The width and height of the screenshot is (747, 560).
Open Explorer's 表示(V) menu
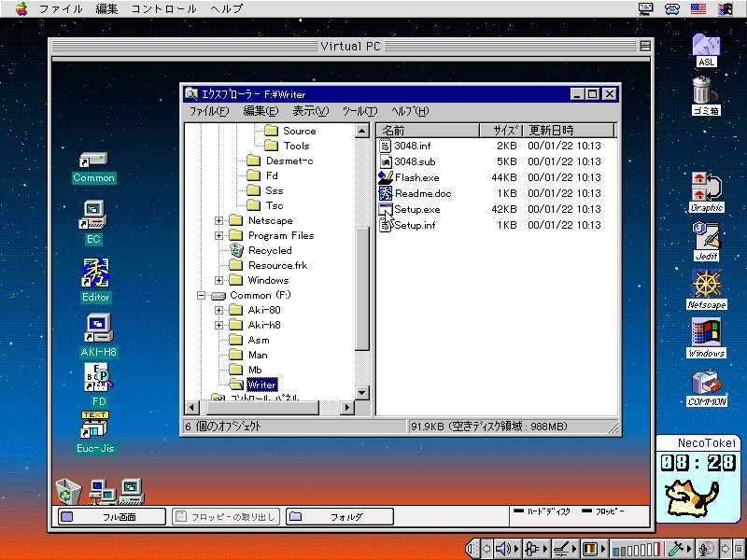[311, 111]
